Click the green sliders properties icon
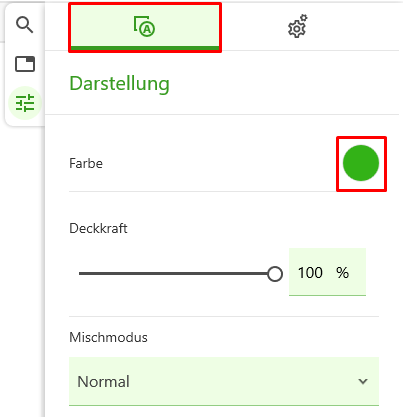The height and width of the screenshot is (417, 403). [25, 103]
